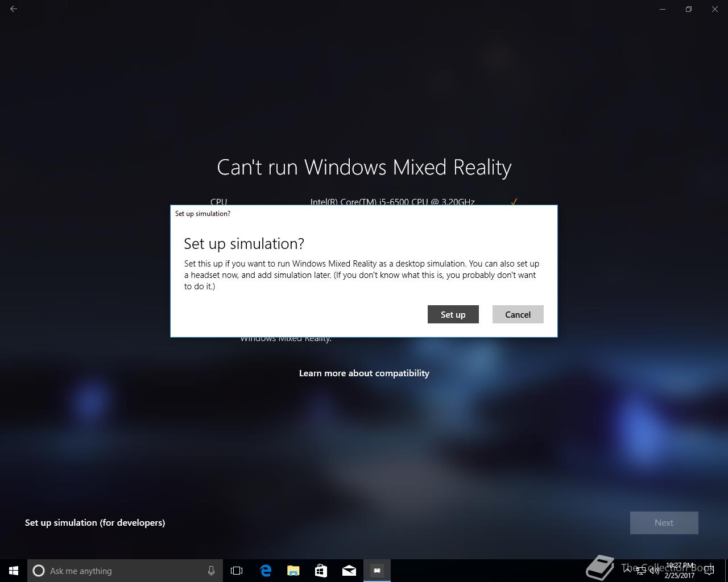Image resolution: width=728 pixels, height=582 pixels.
Task: Open the volume control in tray
Action: tap(654, 571)
